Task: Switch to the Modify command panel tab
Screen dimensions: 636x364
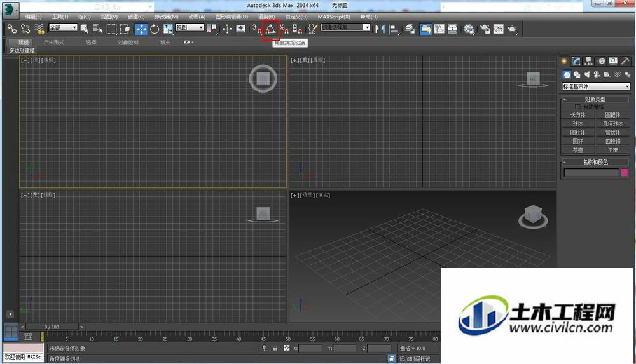Action: pyautogui.click(x=576, y=61)
